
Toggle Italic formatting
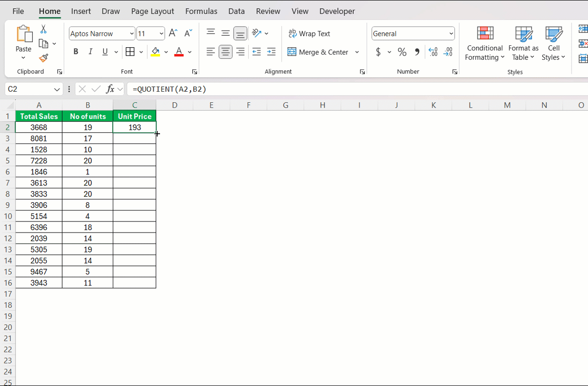pyautogui.click(x=90, y=52)
